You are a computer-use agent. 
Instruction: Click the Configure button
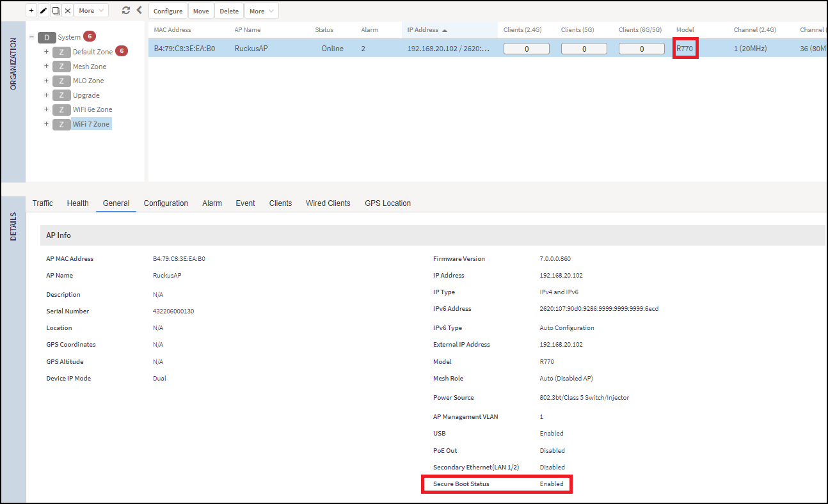(x=168, y=11)
